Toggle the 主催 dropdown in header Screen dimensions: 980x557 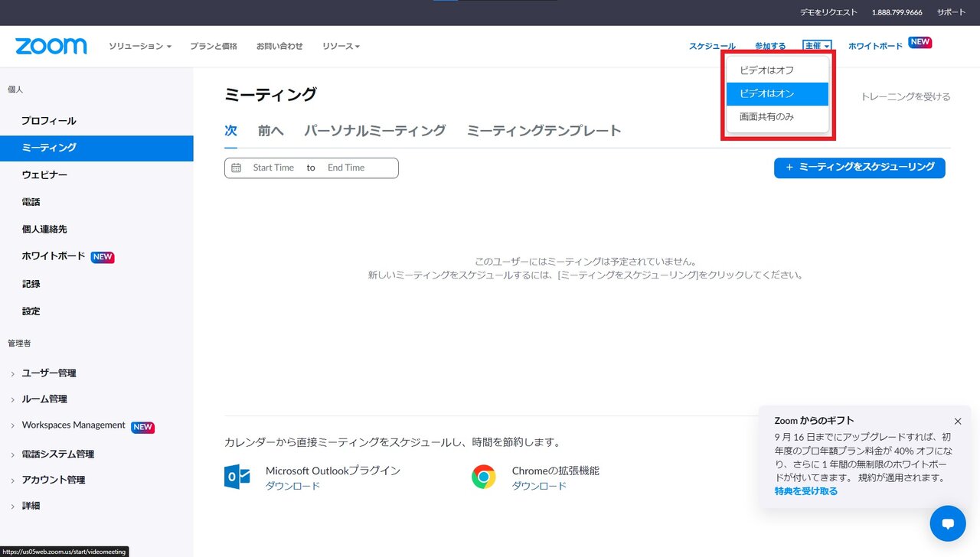click(x=817, y=46)
